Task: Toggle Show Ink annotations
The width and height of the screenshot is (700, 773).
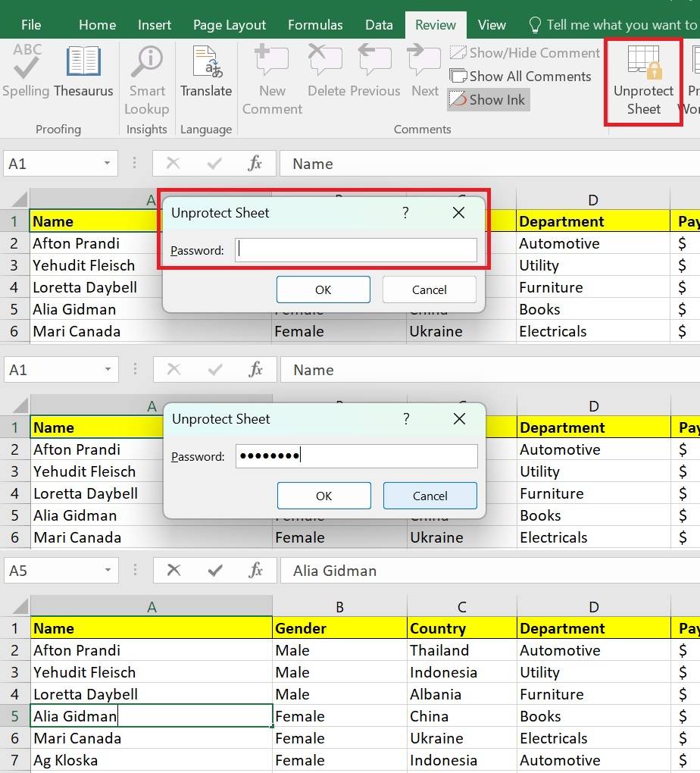Action: tap(487, 99)
